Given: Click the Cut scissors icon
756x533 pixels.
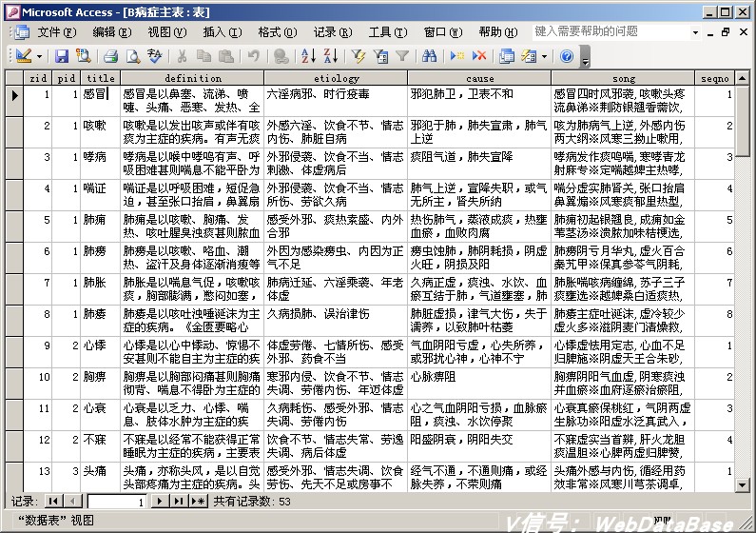Looking at the screenshot, I should (x=182, y=56).
